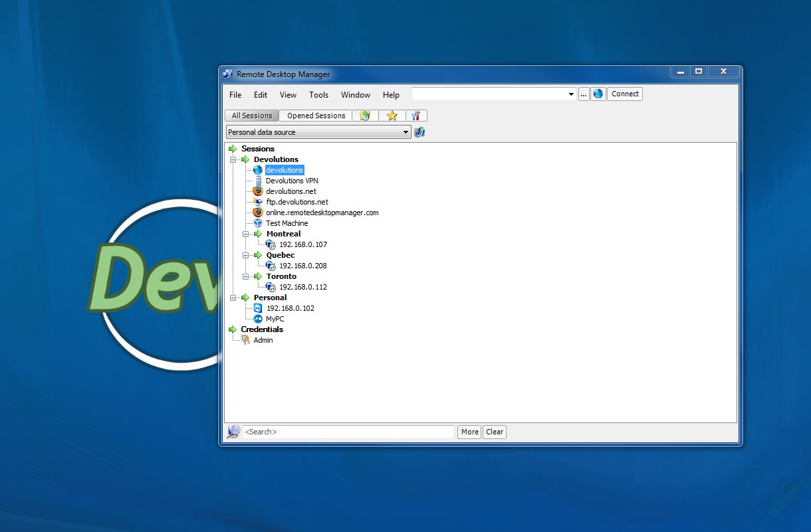Open the favorites star tab

pos(392,116)
